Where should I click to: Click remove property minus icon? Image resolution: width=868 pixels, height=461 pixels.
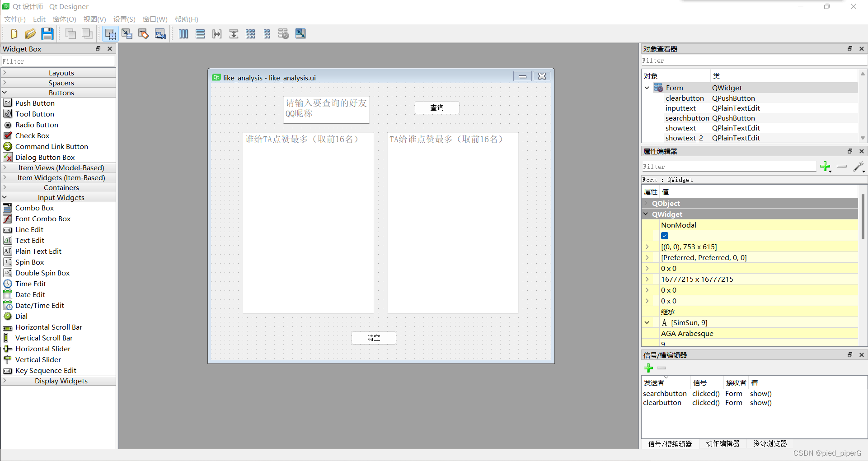842,166
